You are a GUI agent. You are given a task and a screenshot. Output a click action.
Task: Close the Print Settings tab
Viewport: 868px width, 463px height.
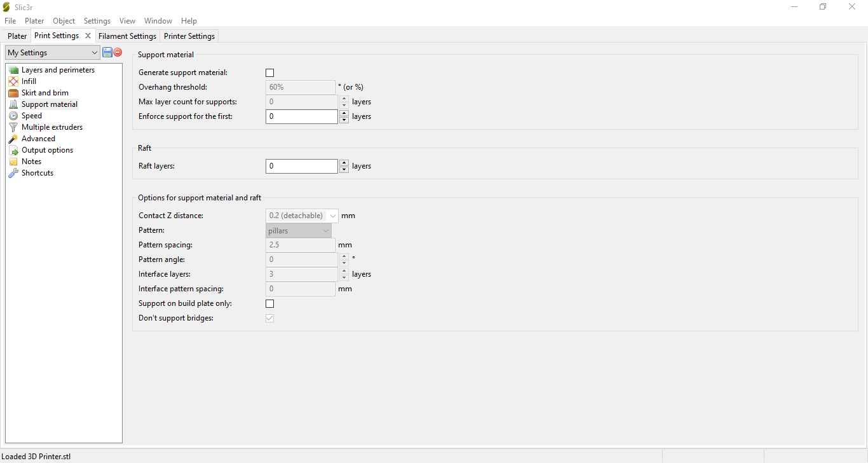point(88,36)
